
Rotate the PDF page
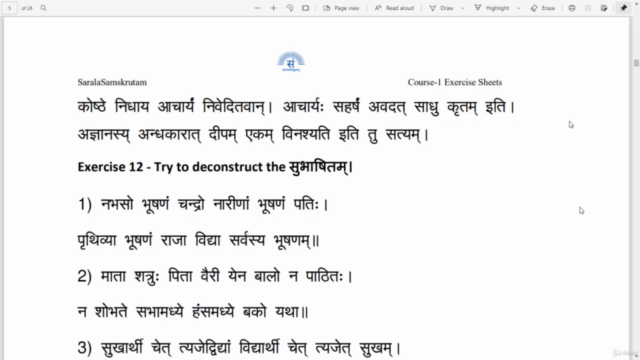point(289,8)
